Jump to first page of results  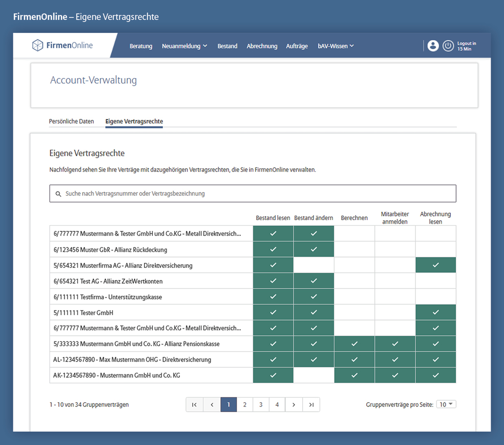click(194, 405)
